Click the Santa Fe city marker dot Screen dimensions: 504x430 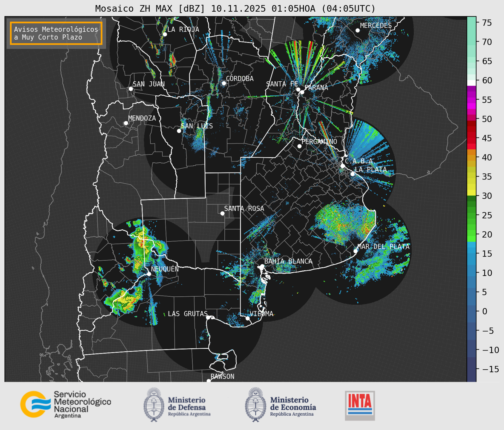coord(298,89)
